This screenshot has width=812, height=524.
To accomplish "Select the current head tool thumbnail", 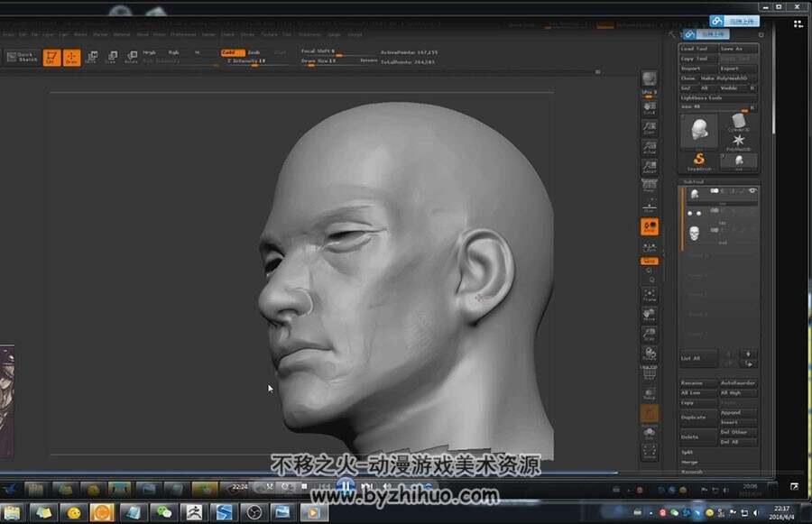I will (x=699, y=131).
